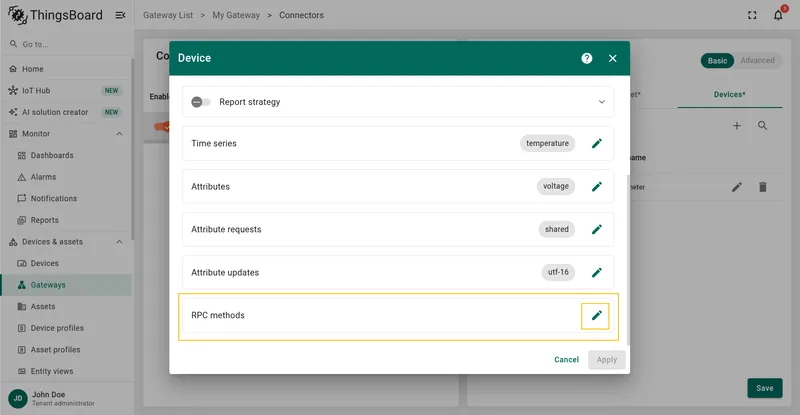Image resolution: width=800 pixels, height=415 pixels.
Task: Open Alarms in the sidebar
Action: pyautogui.click(x=66, y=177)
